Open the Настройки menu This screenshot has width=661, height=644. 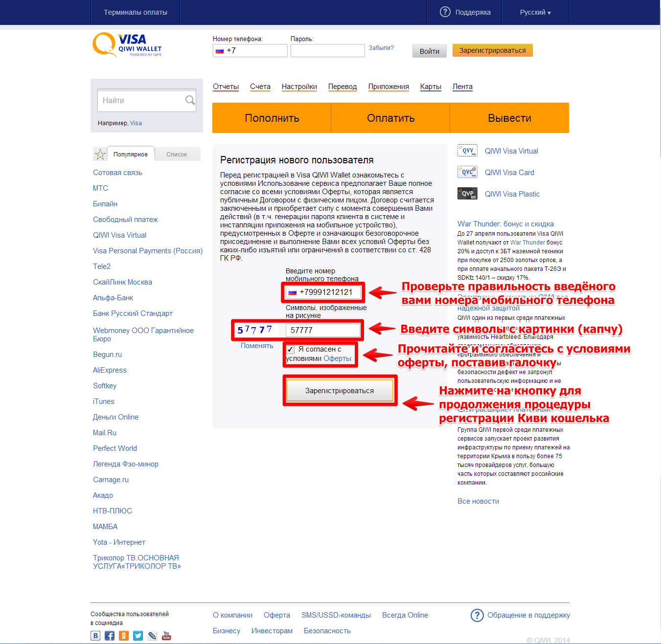point(299,87)
